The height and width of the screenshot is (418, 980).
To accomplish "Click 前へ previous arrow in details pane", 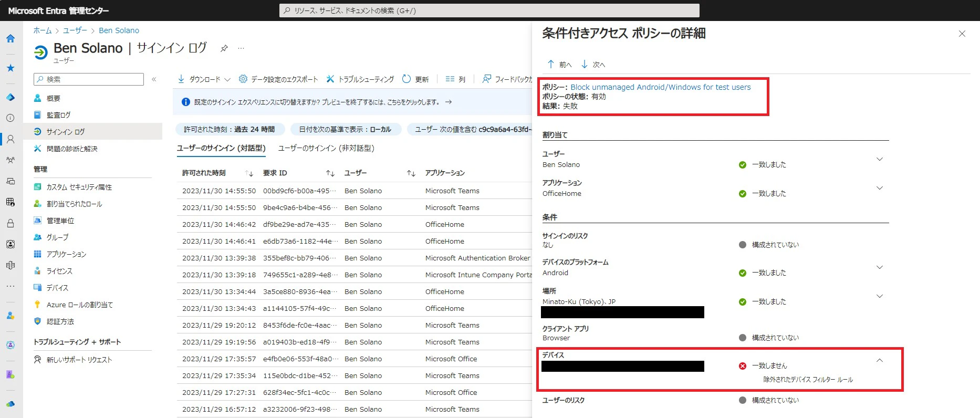I will point(559,64).
